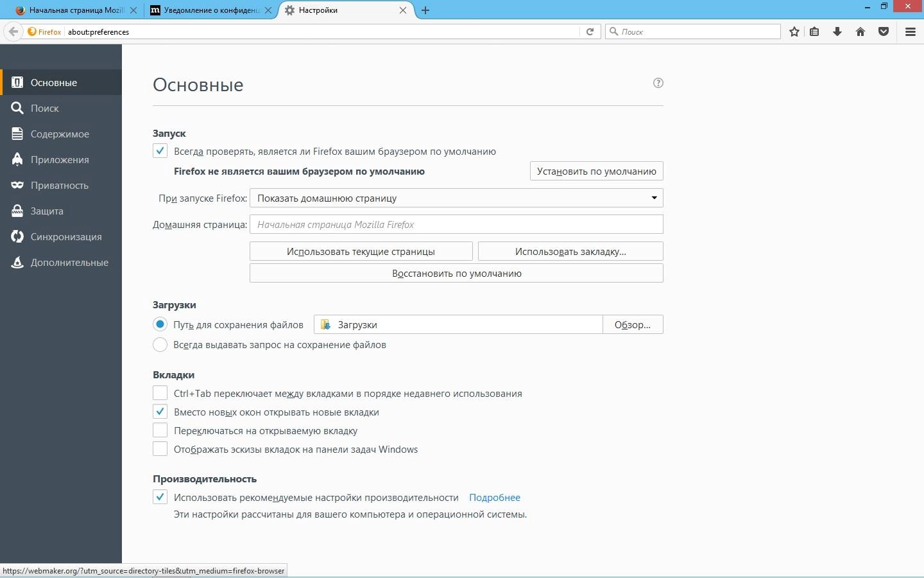Viewport: 924px width, 578px height.
Task: Close the Начальная страница Mozilla tab
Action: point(133,10)
